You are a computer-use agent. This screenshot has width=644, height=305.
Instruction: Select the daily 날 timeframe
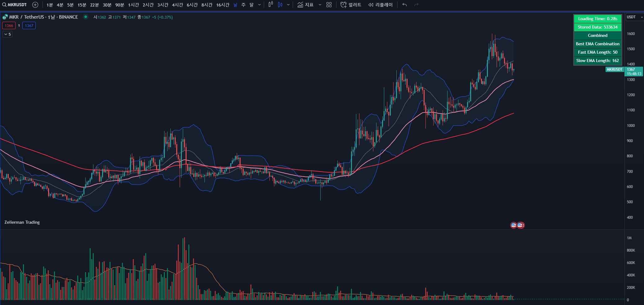(235, 5)
